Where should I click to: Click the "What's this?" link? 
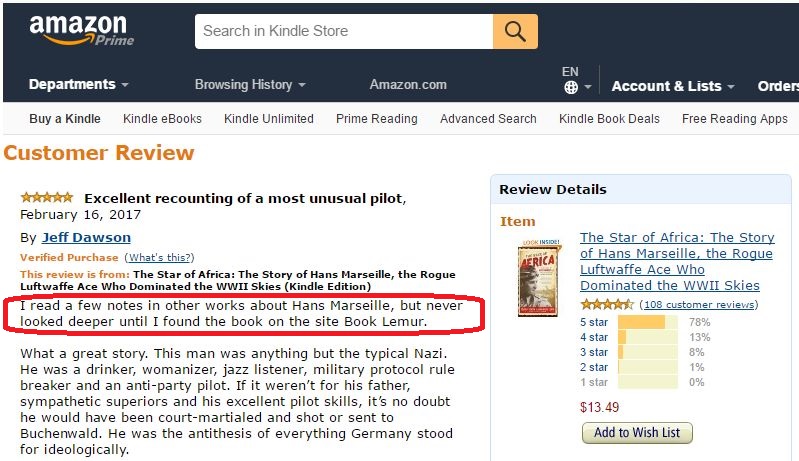coord(160,258)
